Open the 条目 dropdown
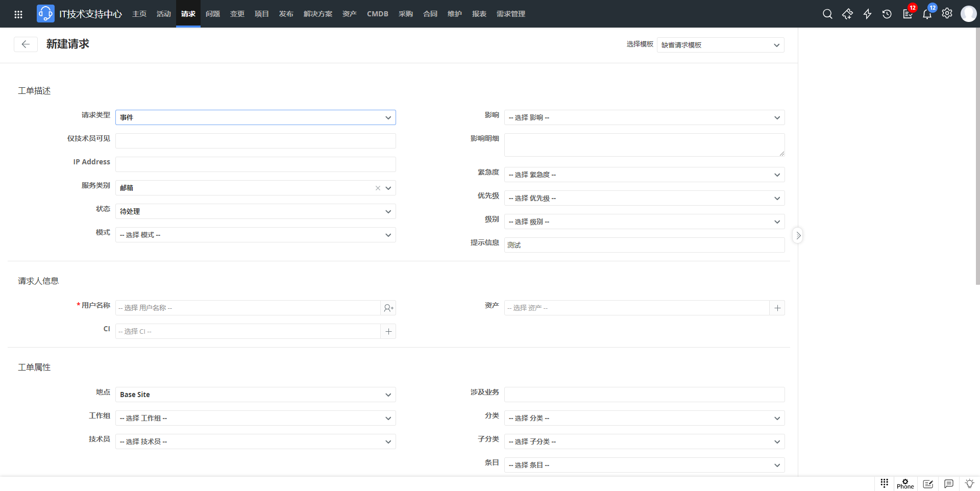The image size is (980, 491). pyautogui.click(x=645, y=465)
